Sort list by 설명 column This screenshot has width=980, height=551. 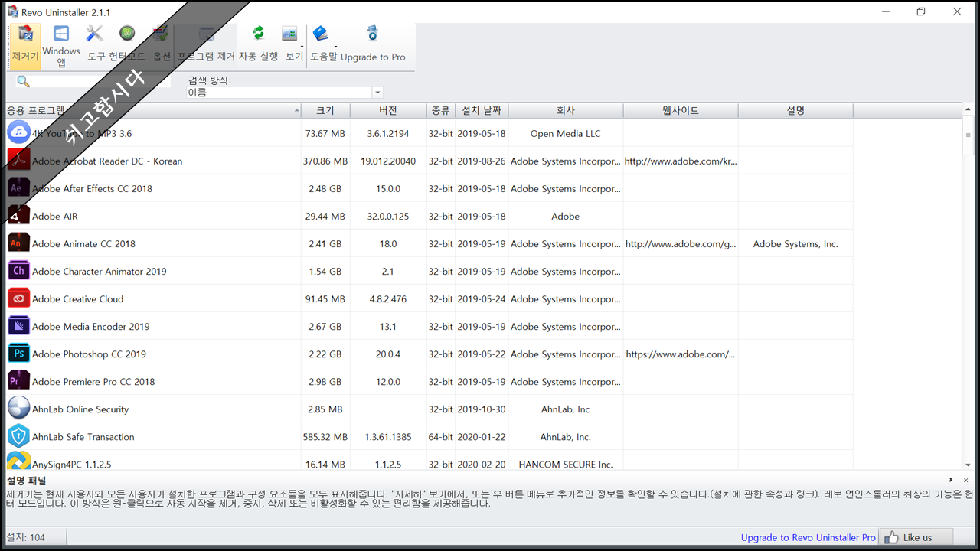(795, 110)
